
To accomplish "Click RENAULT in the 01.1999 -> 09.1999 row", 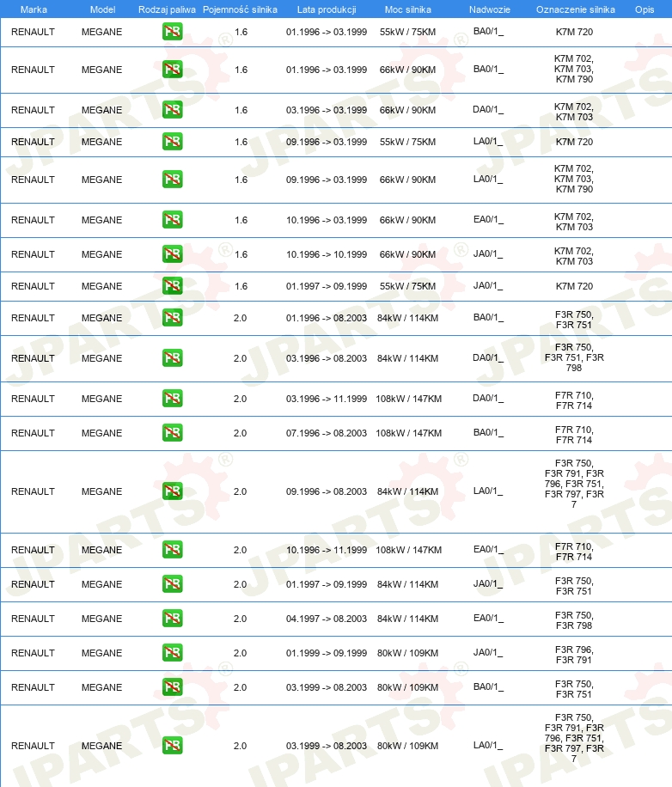I will click(34, 653).
